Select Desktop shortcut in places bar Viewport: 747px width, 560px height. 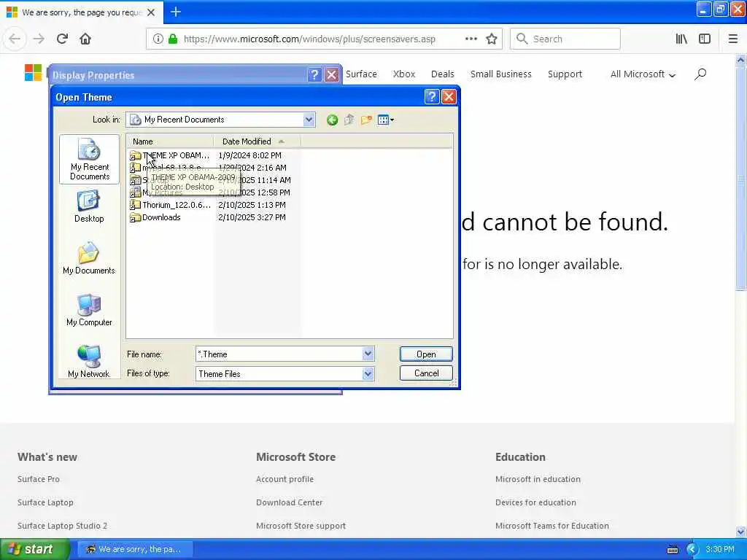click(89, 206)
